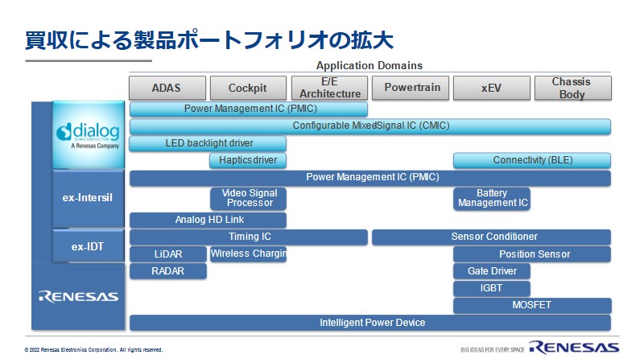This screenshot has height=363, width=644.
Task: Select the Chassis Body box
Action: (573, 88)
